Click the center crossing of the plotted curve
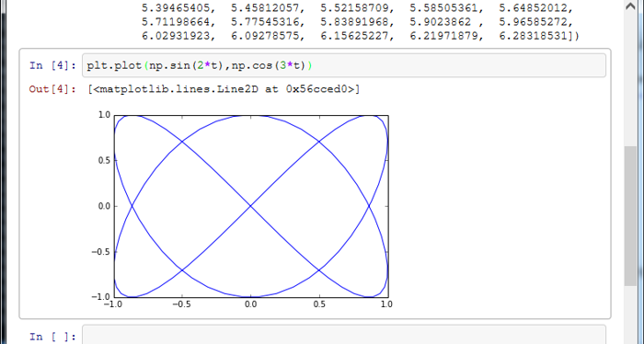 click(250, 206)
